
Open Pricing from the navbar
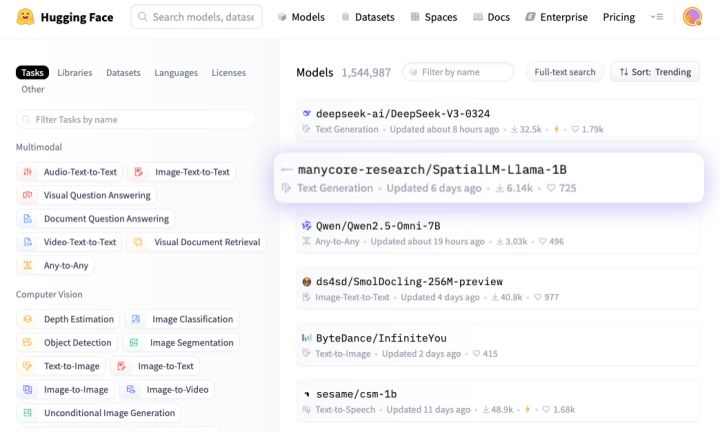[619, 17]
